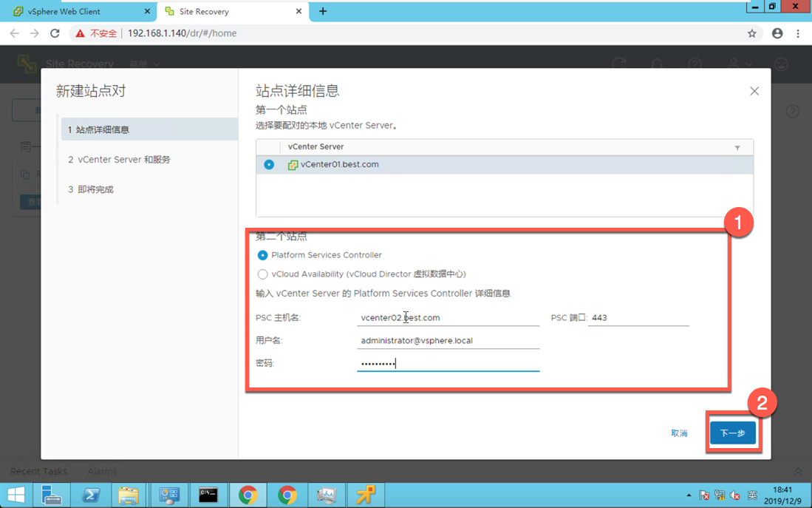The width and height of the screenshot is (812, 508).
Task: Expand the bottom panel chevron
Action: (x=798, y=471)
